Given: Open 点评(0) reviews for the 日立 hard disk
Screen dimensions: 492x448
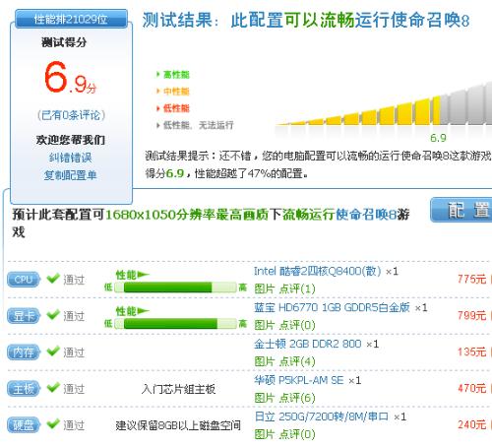Looking at the screenshot, I should [297, 435].
